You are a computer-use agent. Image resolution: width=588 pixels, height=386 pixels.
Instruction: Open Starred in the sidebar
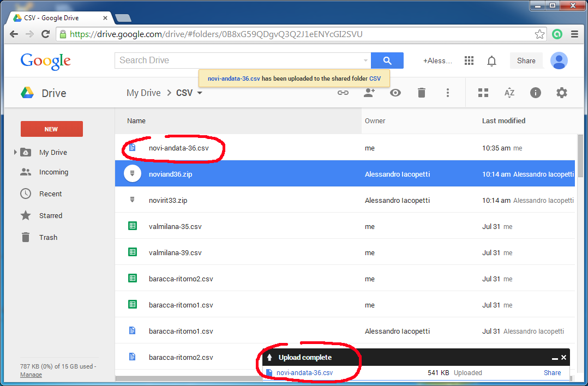[51, 215]
